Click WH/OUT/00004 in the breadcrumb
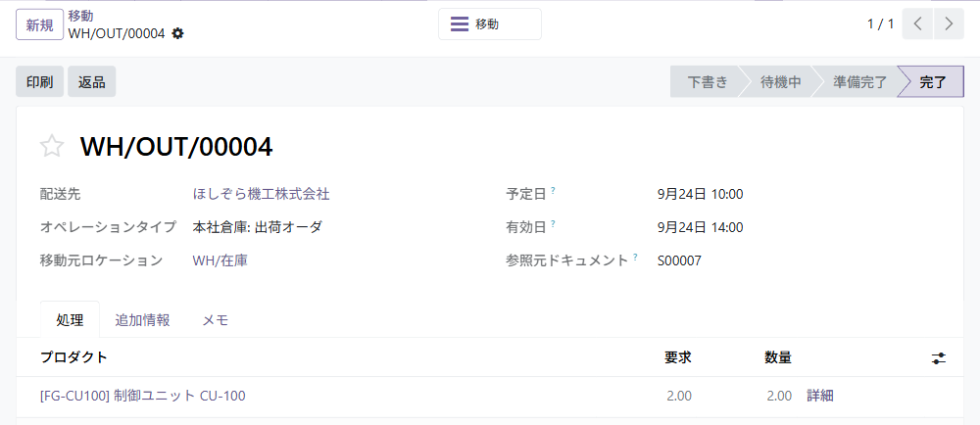The image size is (980, 425). 117,33
